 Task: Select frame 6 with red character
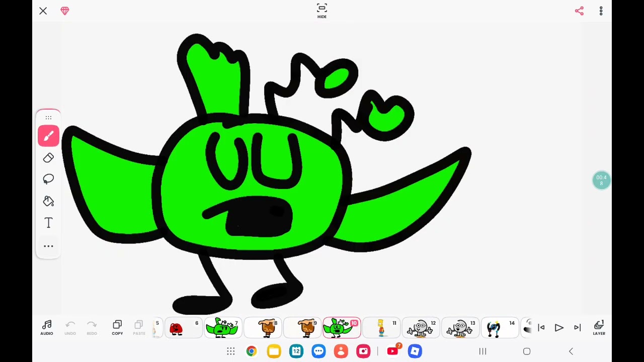coord(184,328)
